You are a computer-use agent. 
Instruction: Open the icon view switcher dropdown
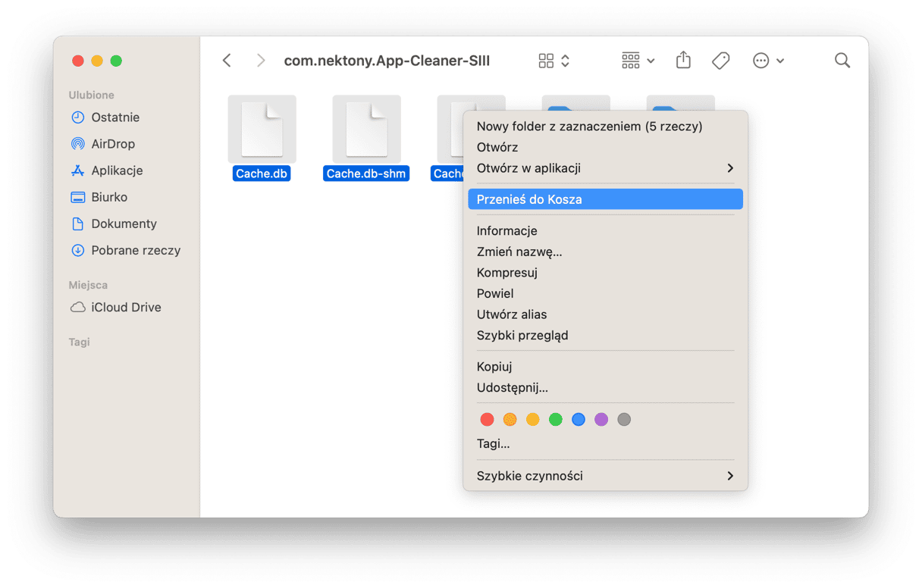point(554,61)
